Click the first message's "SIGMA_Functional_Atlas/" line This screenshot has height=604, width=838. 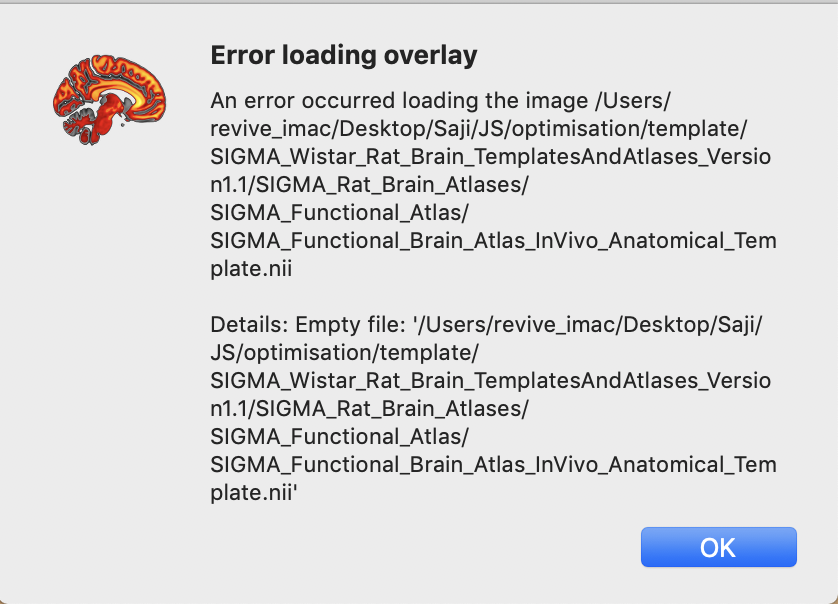point(339,213)
